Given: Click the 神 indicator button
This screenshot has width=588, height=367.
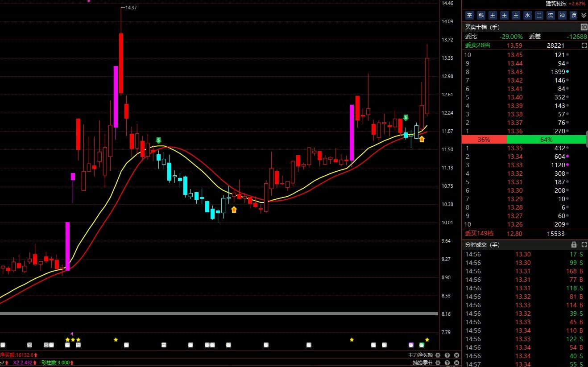Looking at the screenshot, I should (562, 15).
